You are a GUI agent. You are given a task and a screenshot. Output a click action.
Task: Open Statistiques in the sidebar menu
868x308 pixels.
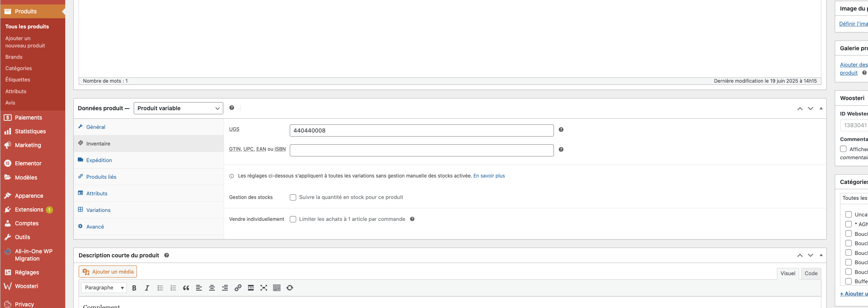coord(30,131)
